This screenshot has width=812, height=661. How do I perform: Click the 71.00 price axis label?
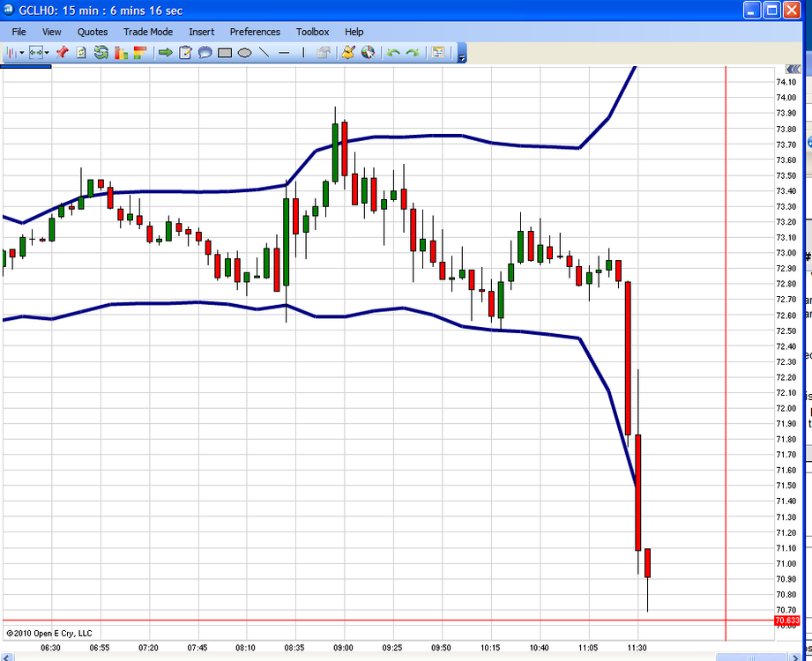[786, 563]
